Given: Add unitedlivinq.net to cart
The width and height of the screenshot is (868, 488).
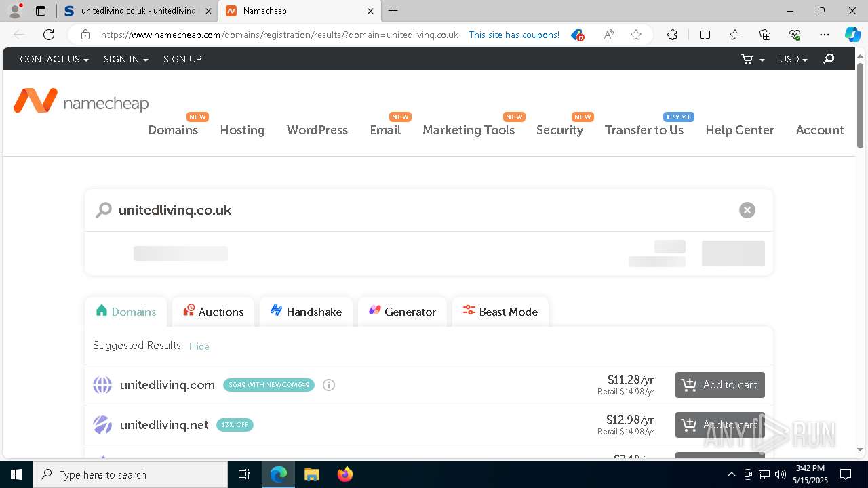Looking at the screenshot, I should [720, 425].
